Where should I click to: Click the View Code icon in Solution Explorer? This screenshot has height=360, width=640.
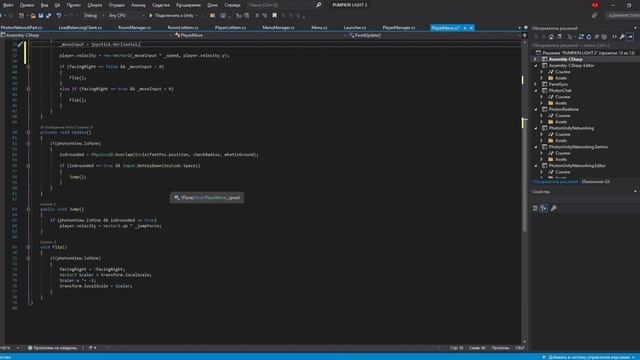pos(614,37)
